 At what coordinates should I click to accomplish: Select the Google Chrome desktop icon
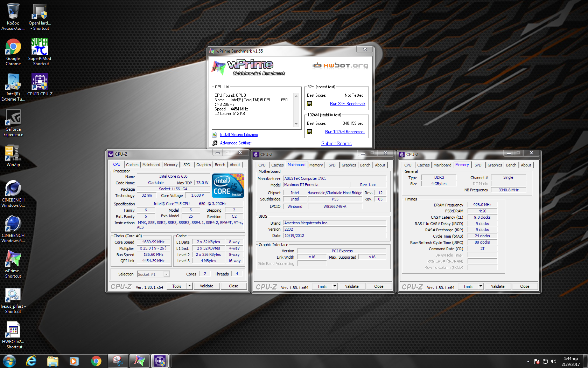point(13,52)
